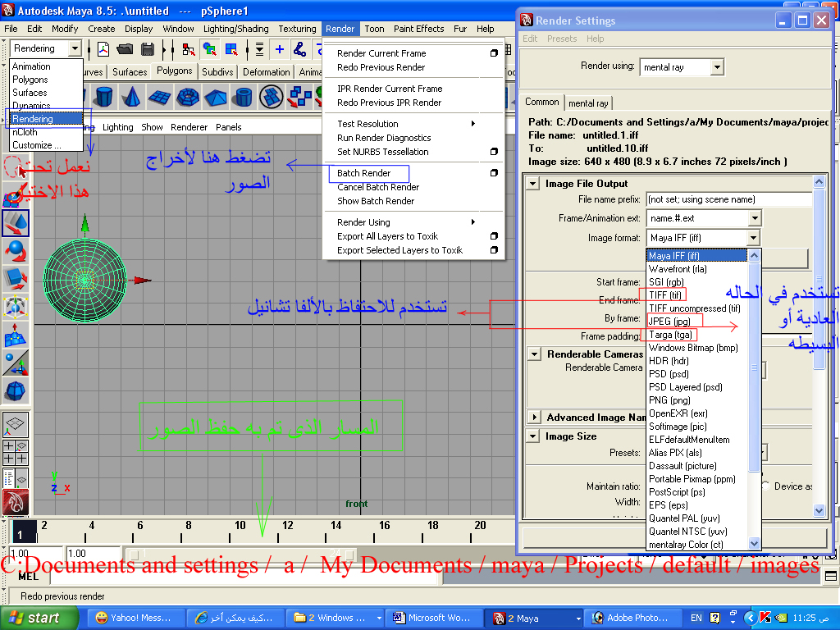Create a polygon pyramid from the shelf

click(216, 97)
